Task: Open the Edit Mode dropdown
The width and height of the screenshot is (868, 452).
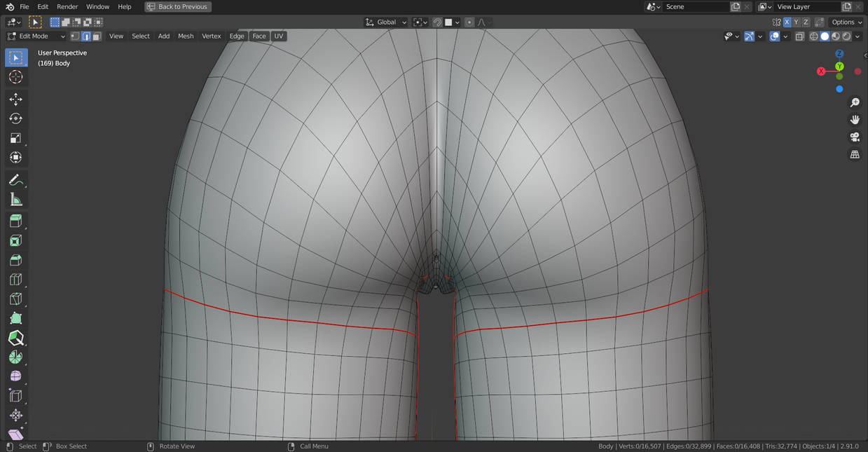Action: coord(36,36)
